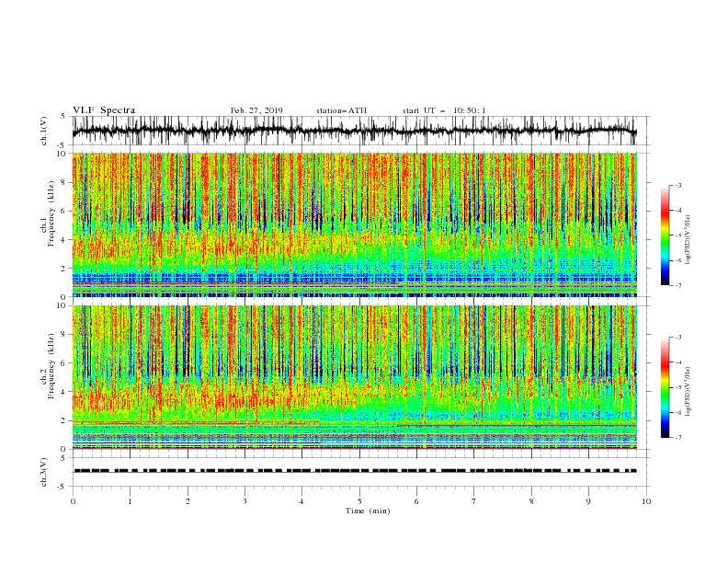This screenshot has width=728, height=563.
Task: Click the ch.3 dashed signal trace
Action: [354, 471]
